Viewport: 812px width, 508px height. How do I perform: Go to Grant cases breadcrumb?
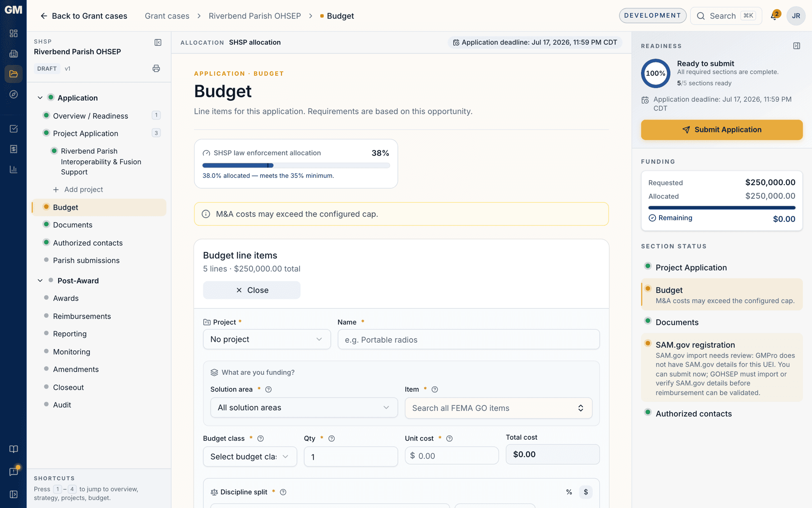pos(167,16)
